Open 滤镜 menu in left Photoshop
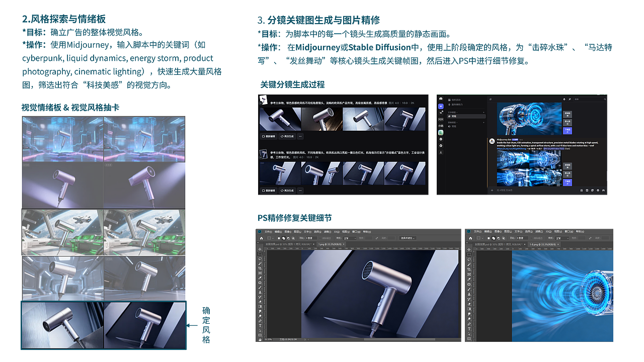 (x=327, y=232)
